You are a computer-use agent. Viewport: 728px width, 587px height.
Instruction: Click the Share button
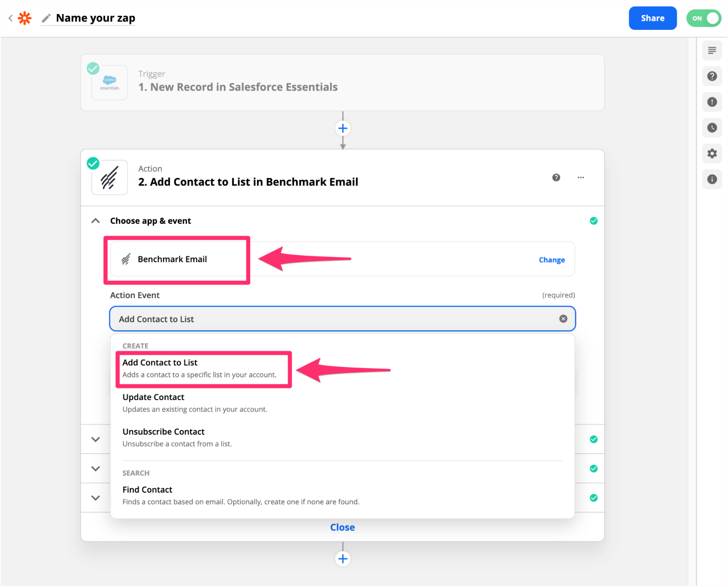(x=652, y=18)
